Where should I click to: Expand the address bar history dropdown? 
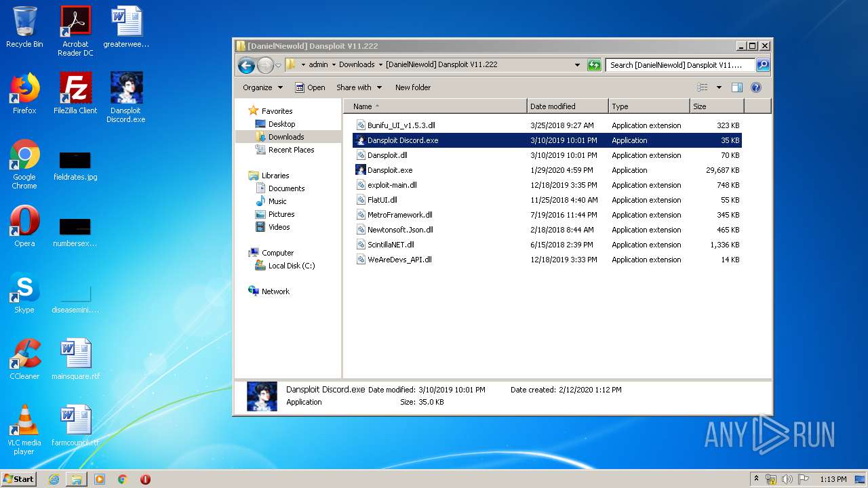pos(577,65)
